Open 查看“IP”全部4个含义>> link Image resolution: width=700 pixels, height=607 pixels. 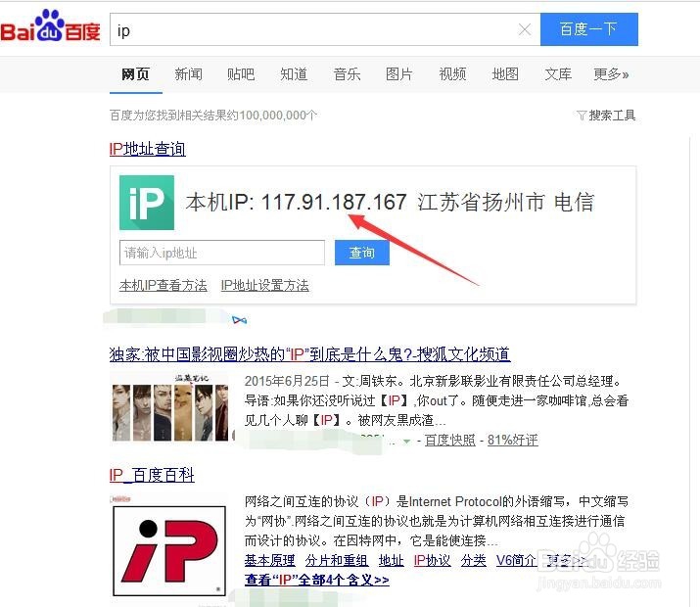pos(317,580)
